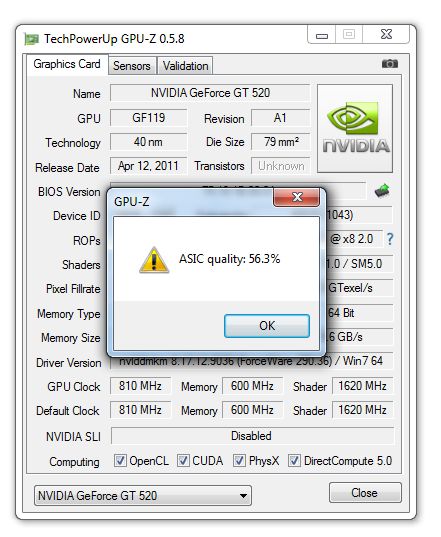
Task: Switch to the Sensors tab
Action: tap(132, 65)
